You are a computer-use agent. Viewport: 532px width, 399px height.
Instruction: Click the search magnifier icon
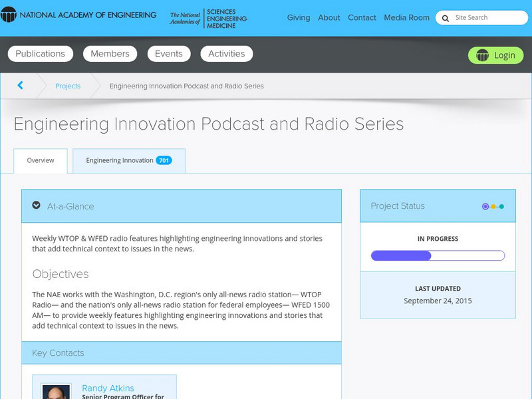(x=446, y=18)
